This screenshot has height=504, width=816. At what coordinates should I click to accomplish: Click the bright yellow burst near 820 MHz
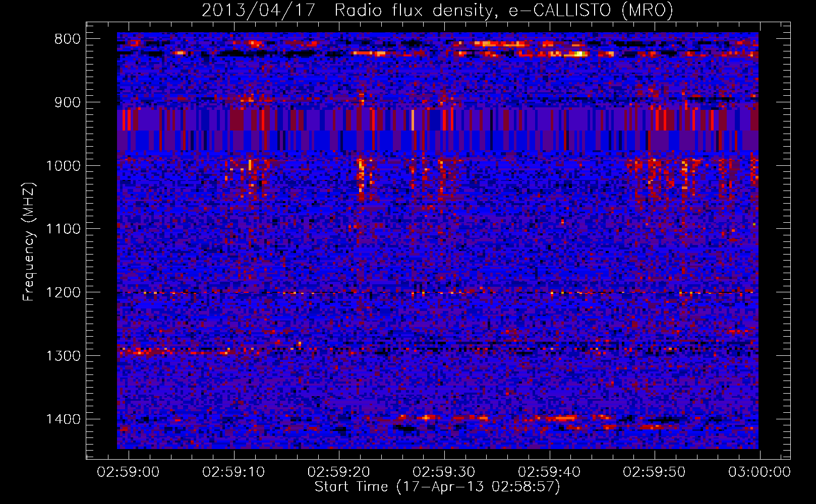[579, 53]
